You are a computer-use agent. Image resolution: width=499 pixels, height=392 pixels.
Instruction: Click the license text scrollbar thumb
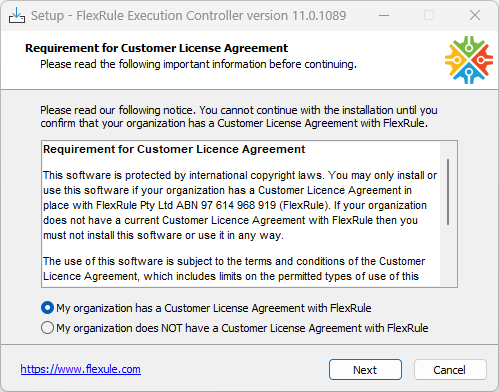point(448,192)
